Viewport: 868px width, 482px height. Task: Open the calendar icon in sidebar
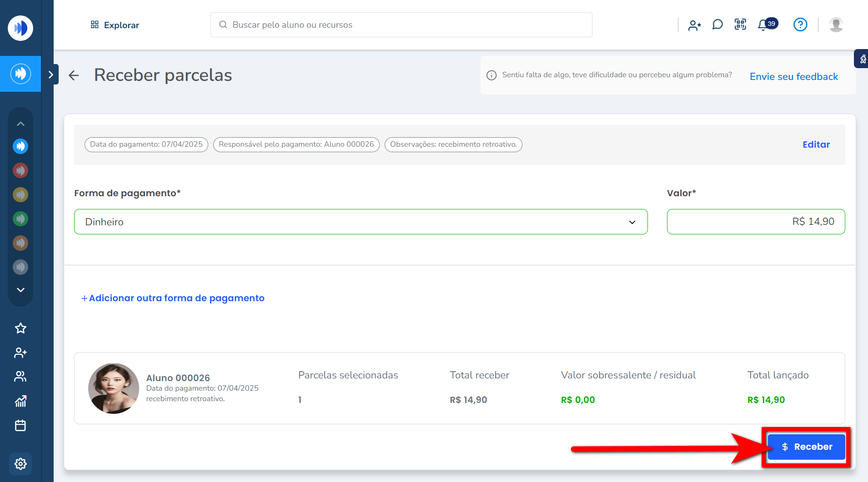[x=20, y=426]
